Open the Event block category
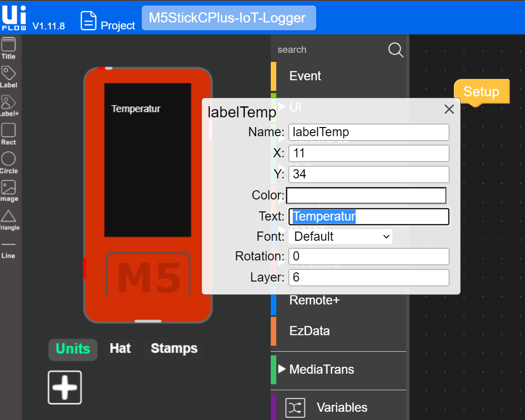Screen dimensions: 525x420 [338, 76]
